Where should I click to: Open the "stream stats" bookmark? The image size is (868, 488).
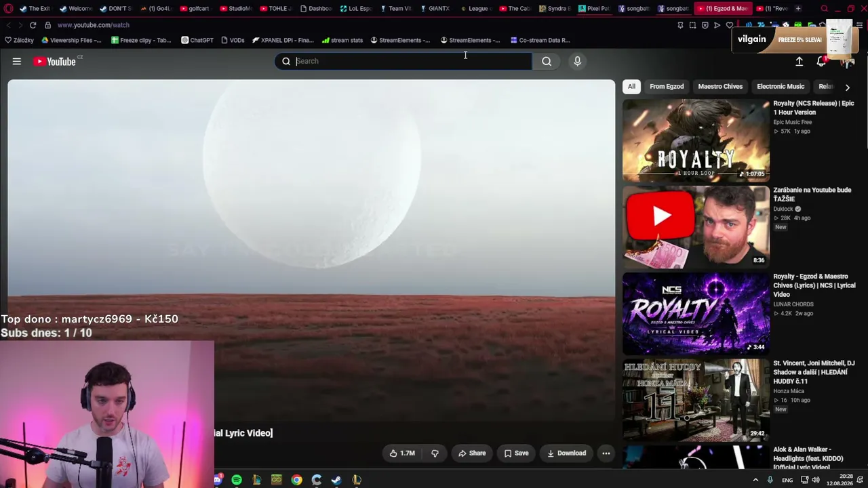click(342, 40)
